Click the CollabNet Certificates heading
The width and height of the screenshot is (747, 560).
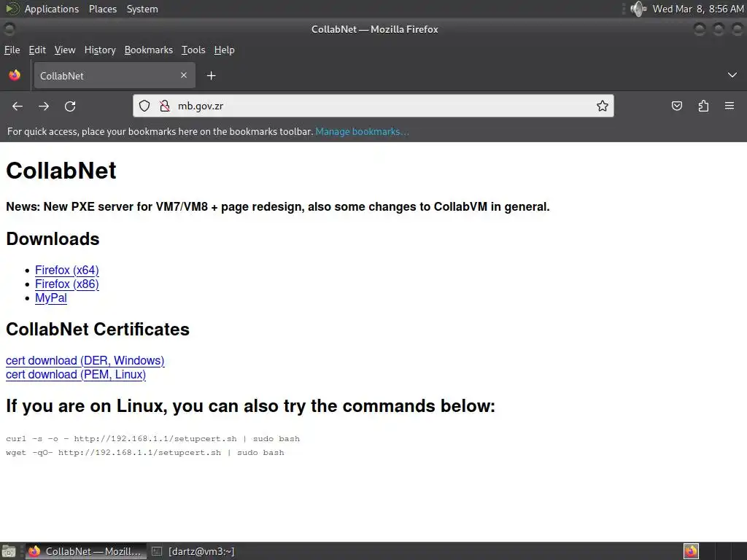pyautogui.click(x=98, y=330)
